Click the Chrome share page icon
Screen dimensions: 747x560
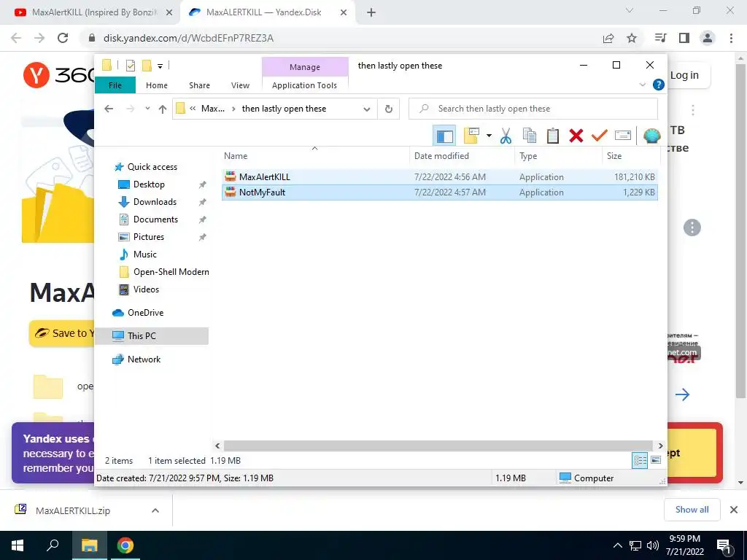[x=608, y=38]
